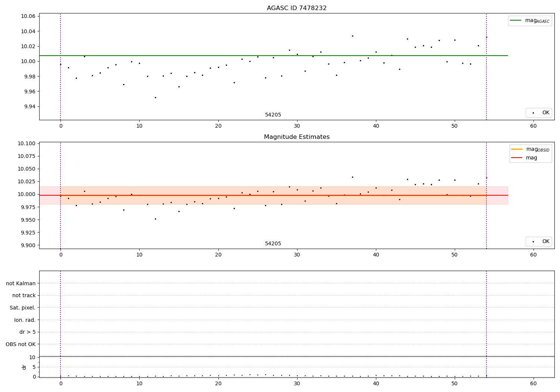Click the "Magnitude Estimates" plot title
Image resolution: width=560 pixels, height=392 pixels.
click(x=296, y=137)
